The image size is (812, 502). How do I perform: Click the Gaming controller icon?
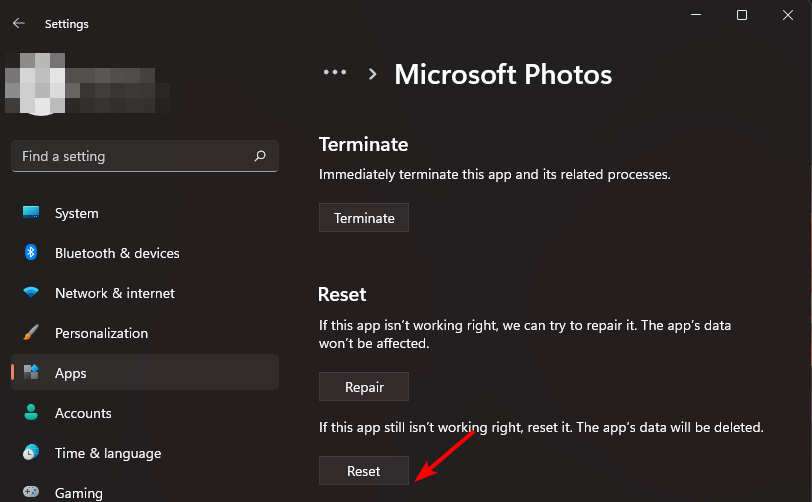tap(31, 492)
